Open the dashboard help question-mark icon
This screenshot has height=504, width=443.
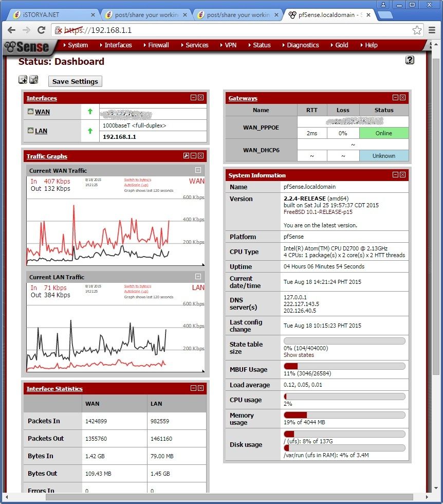[410, 60]
